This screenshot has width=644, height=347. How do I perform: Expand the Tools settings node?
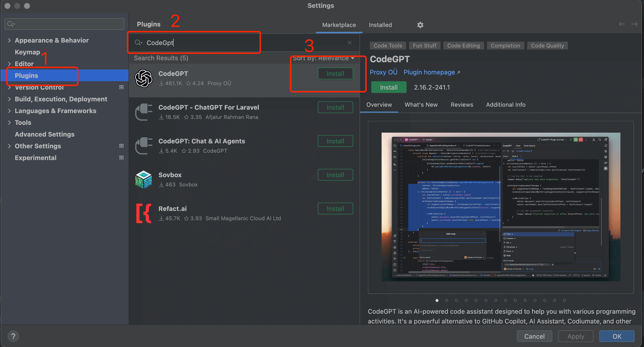point(9,122)
